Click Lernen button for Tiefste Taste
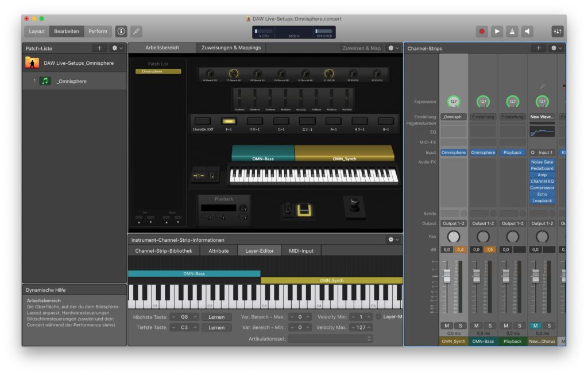The height and width of the screenshot is (375, 588). (x=216, y=327)
